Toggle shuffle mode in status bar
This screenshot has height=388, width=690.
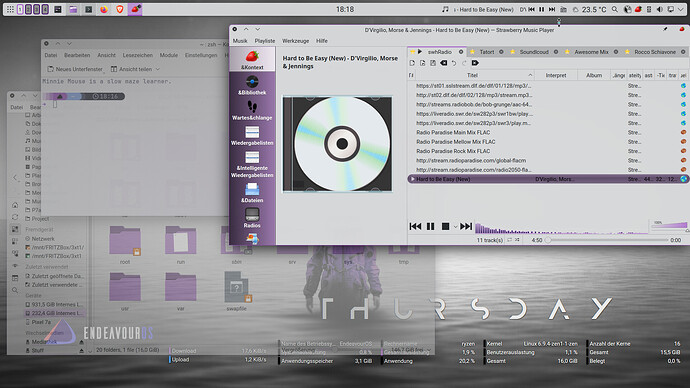518,240
